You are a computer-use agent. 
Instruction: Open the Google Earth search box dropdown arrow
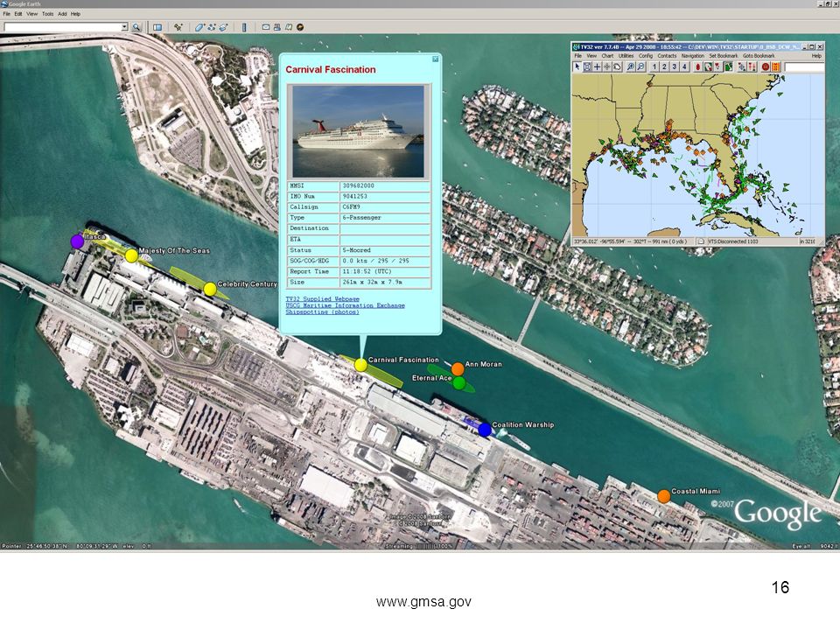click(x=123, y=27)
